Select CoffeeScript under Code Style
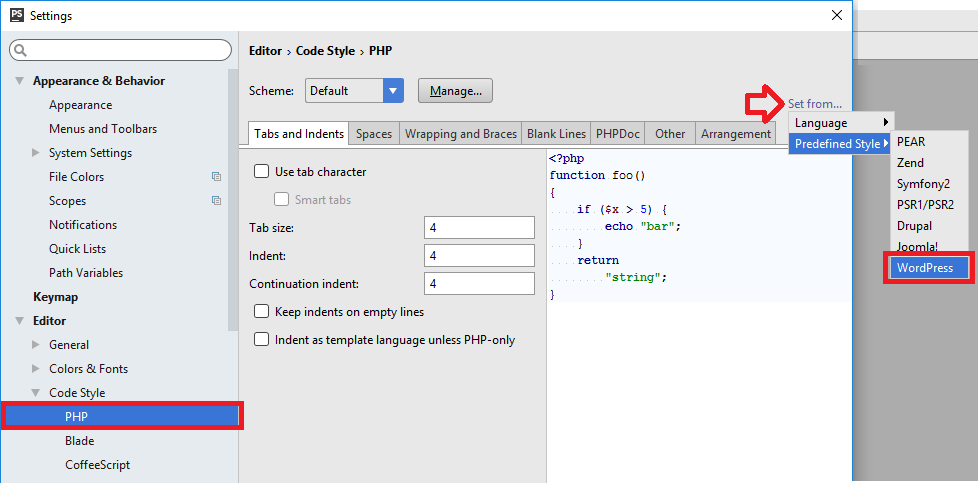 (97, 465)
